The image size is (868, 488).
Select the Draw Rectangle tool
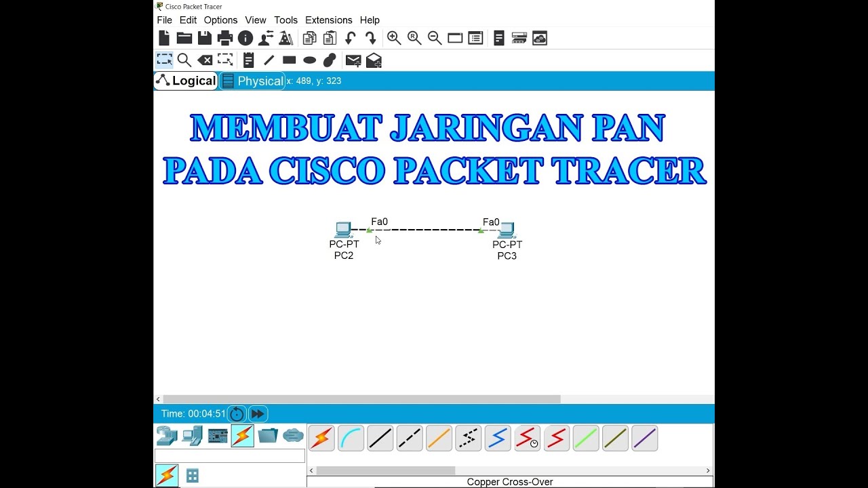coord(290,60)
